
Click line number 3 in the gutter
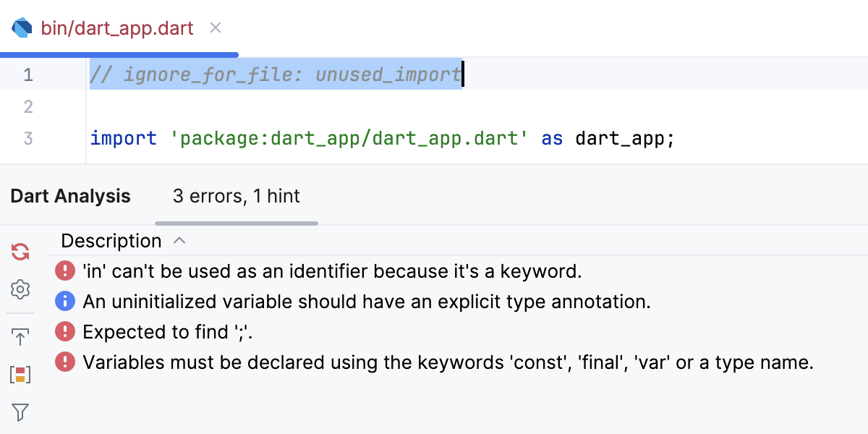[28, 138]
